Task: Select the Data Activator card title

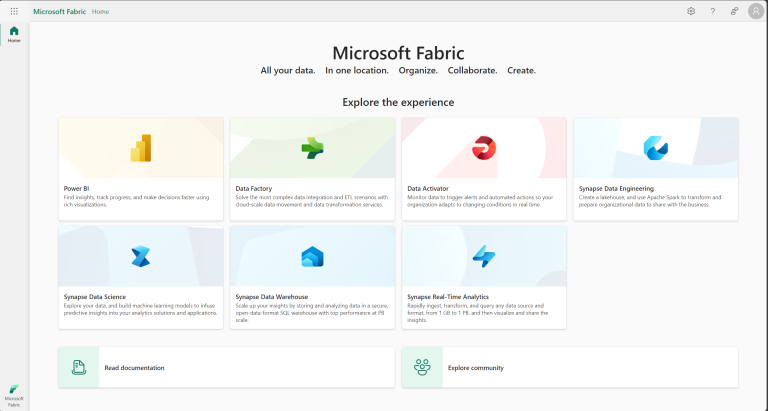Action: [428, 189]
